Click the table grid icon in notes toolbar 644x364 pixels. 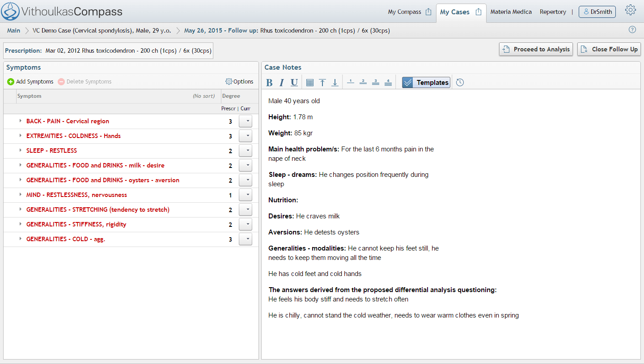310,83
